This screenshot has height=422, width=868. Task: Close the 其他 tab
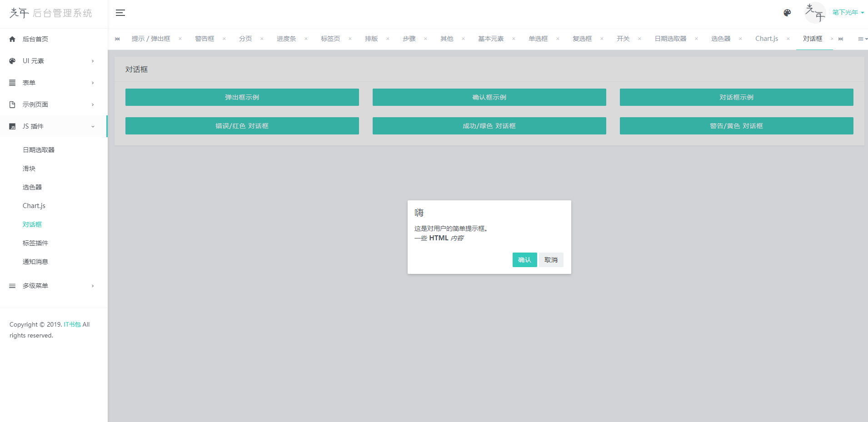pyautogui.click(x=463, y=39)
